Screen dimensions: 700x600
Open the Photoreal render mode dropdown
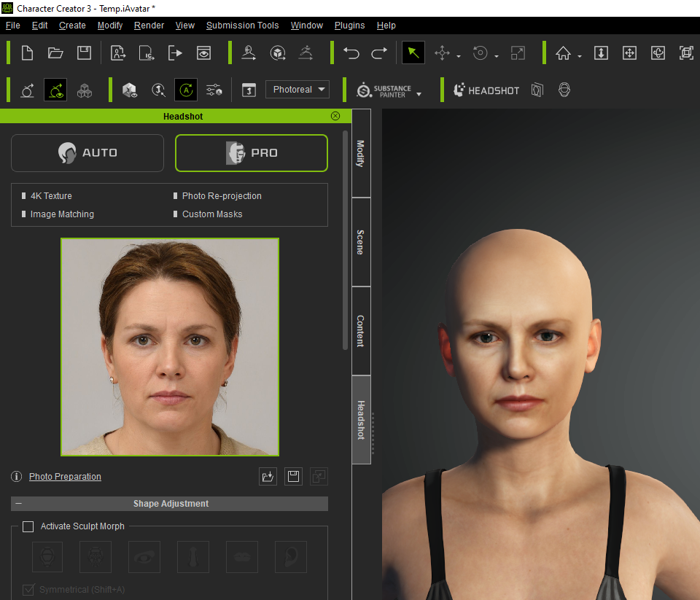[x=297, y=90]
